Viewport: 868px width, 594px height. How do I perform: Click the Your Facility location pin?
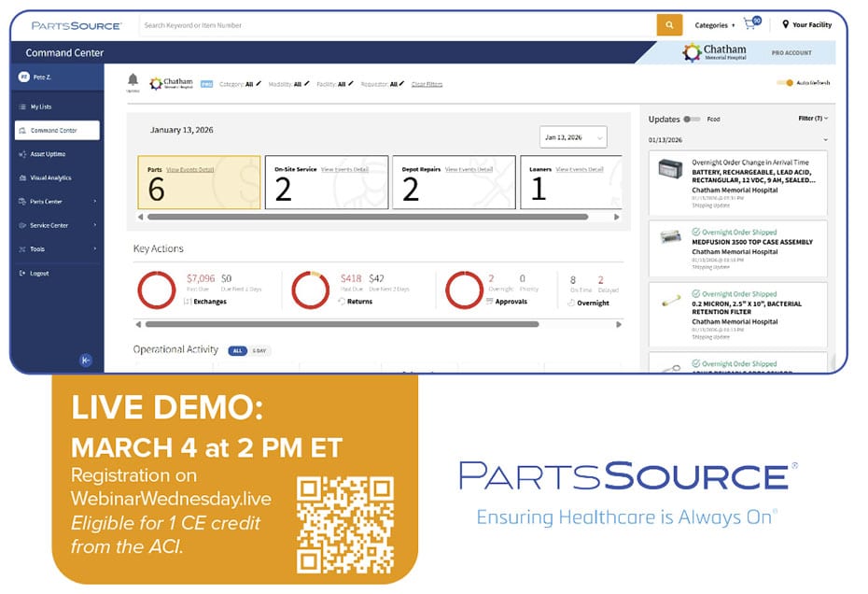tap(786, 25)
